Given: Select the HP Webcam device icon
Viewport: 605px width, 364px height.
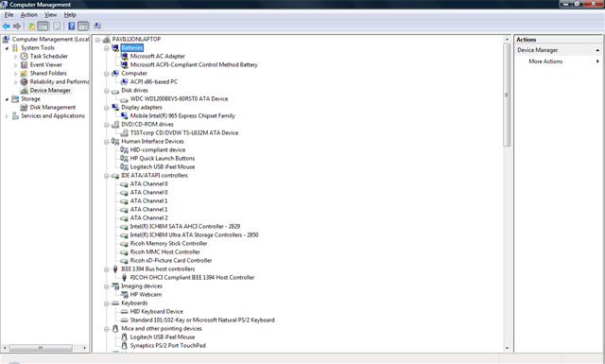Looking at the screenshot, I should pyautogui.click(x=124, y=295).
